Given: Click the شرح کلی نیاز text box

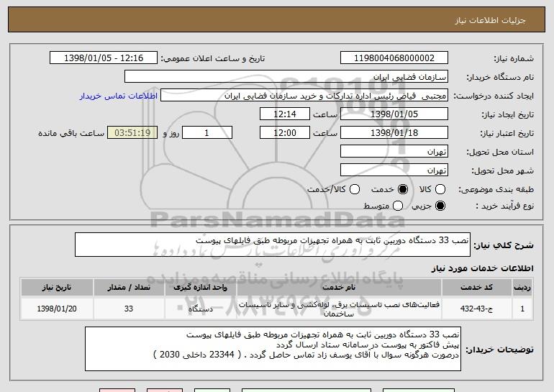Looking at the screenshot, I should (x=273, y=245).
